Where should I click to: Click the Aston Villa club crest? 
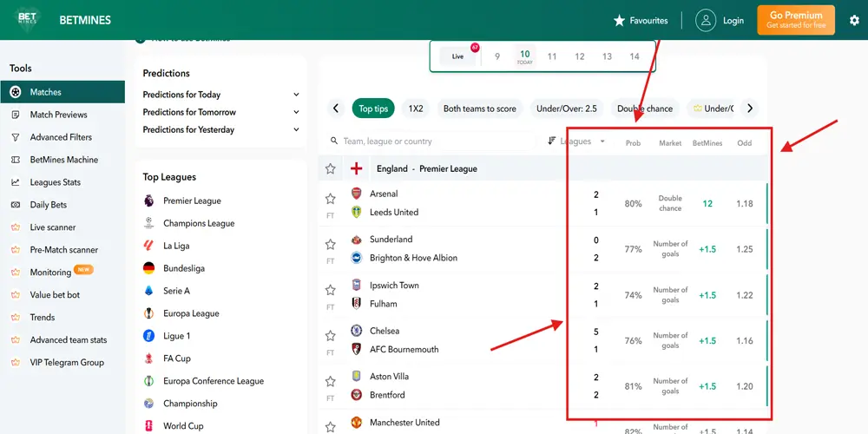[357, 377]
